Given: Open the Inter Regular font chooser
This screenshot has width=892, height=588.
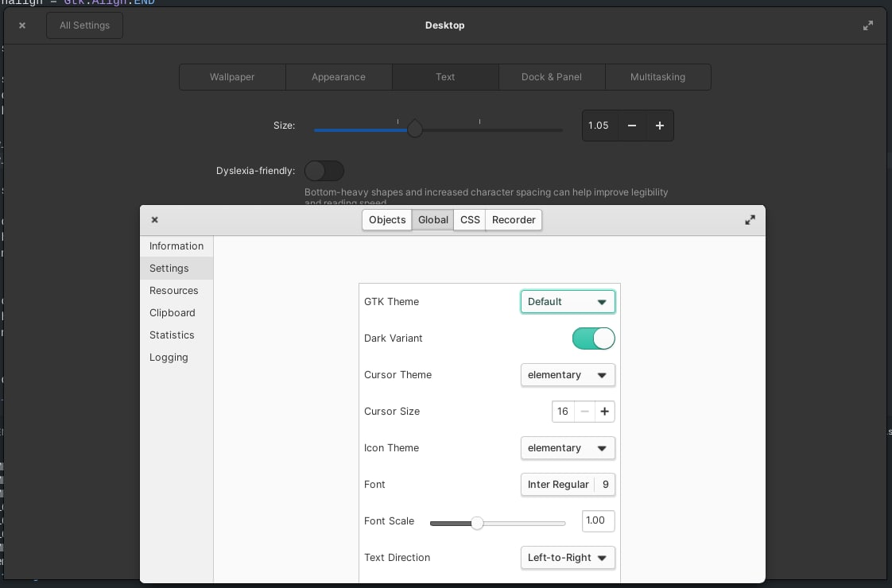Looking at the screenshot, I should click(x=568, y=485).
